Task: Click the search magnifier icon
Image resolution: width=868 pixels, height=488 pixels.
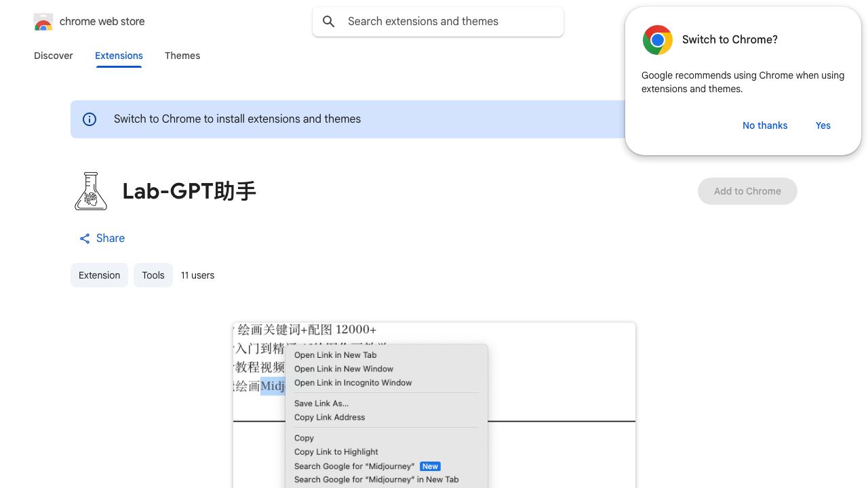Action: [329, 22]
